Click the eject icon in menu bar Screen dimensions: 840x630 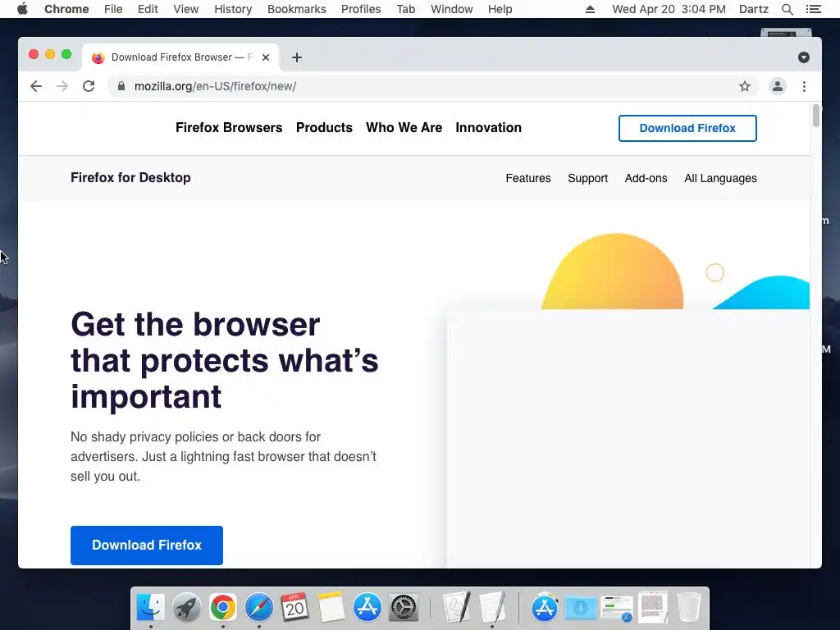coord(590,9)
